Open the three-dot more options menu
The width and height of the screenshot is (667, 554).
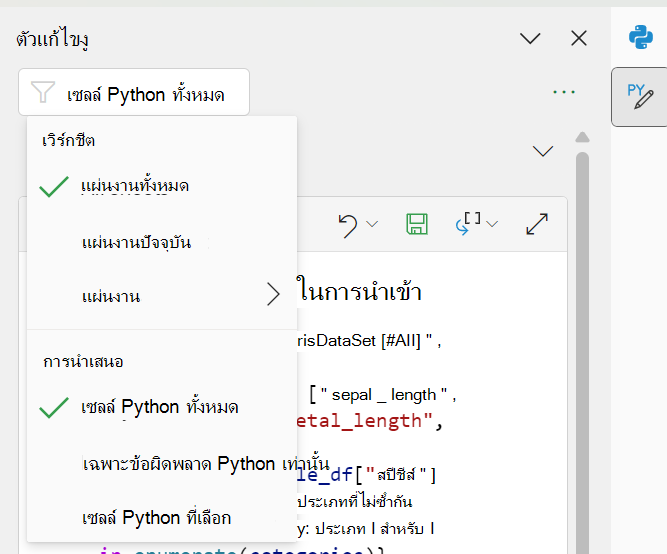pyautogui.click(x=564, y=92)
